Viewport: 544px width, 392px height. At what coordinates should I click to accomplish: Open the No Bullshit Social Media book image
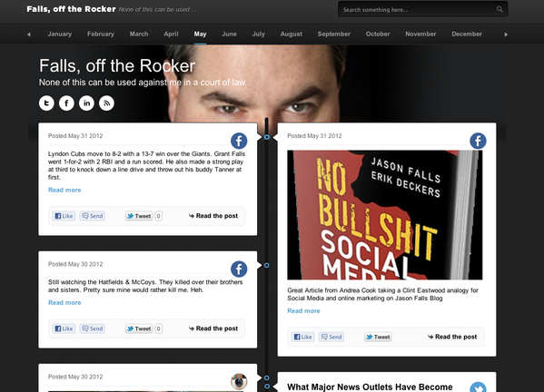pyautogui.click(x=385, y=215)
